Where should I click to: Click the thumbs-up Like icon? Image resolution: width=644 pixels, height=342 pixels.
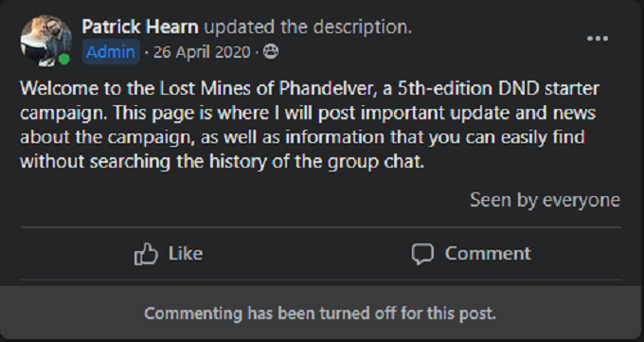tap(146, 254)
